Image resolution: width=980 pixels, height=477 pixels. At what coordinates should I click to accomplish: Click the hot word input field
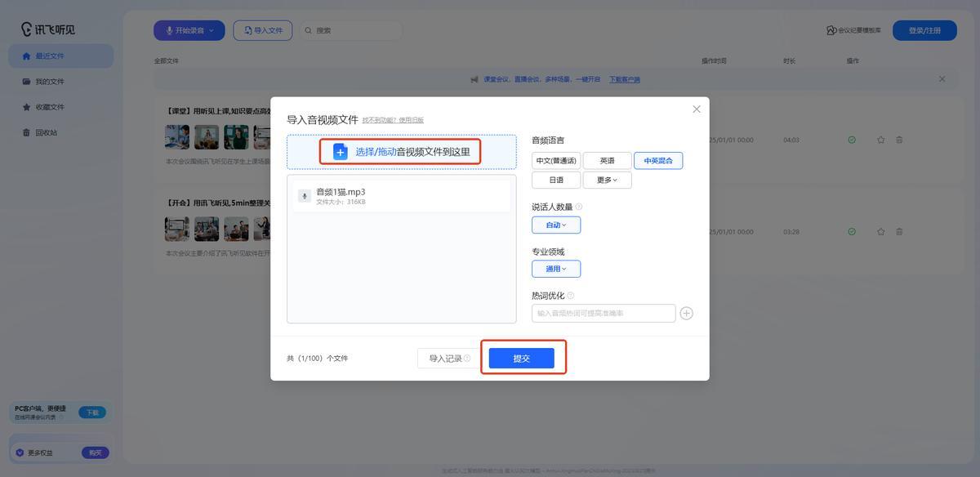(x=604, y=313)
